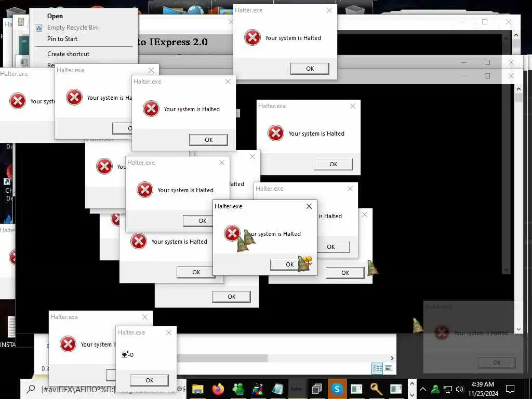The height and width of the screenshot is (399, 532).
Task: Click the red error icon in the active Halter.exe dialog
Action: click(x=232, y=233)
